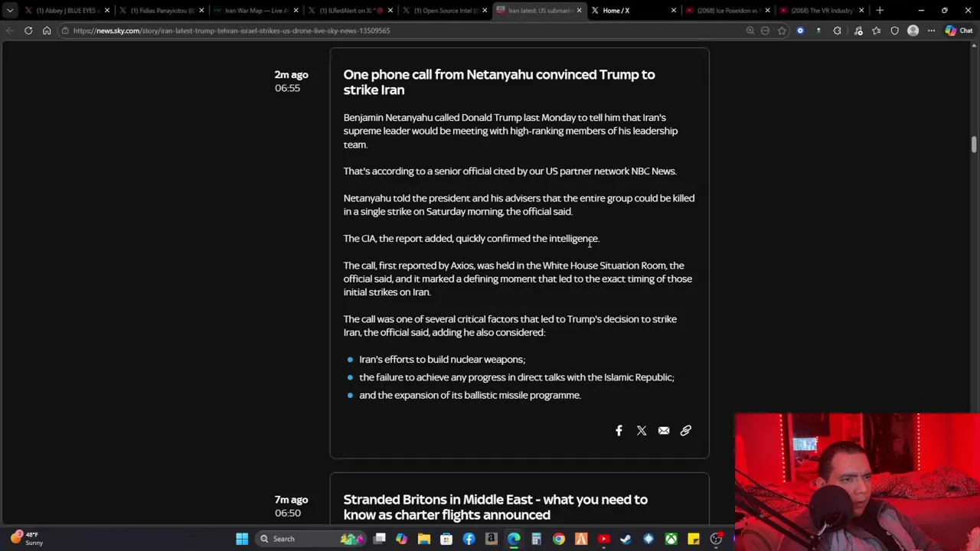Viewport: 980px width, 551px height.
Task: Click bullet 'Iran's efforts to build nuclear weapons'
Action: pos(442,359)
